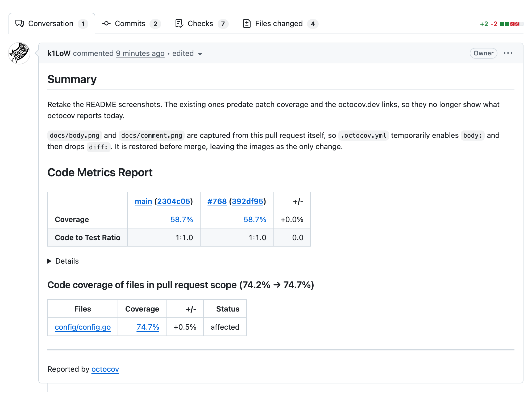The height and width of the screenshot is (401, 532).
Task: Open commit 392df95 link
Action: click(247, 201)
